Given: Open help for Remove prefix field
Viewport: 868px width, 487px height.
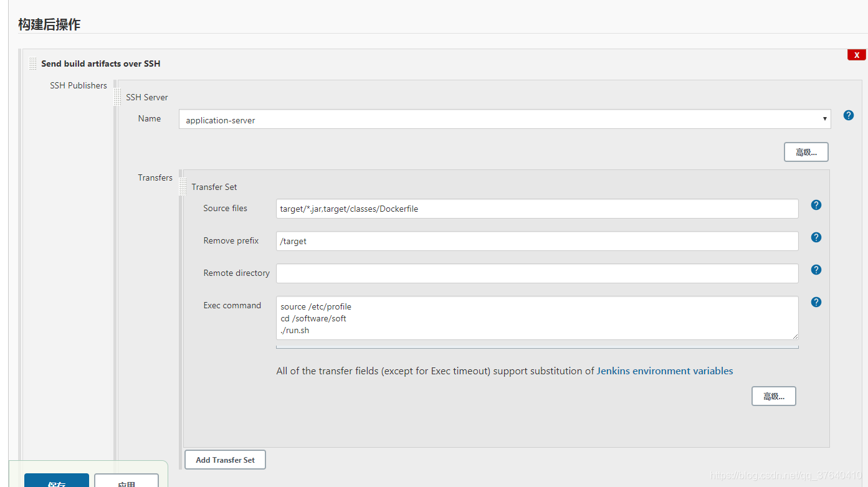Looking at the screenshot, I should coord(816,237).
